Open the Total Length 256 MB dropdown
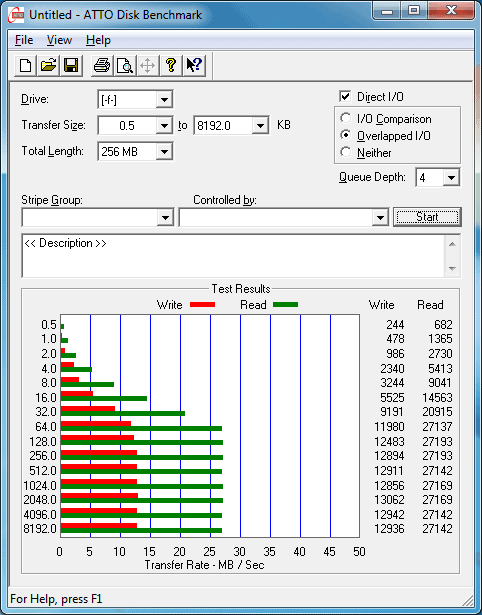Screen dimensions: 482x615 tap(164, 151)
